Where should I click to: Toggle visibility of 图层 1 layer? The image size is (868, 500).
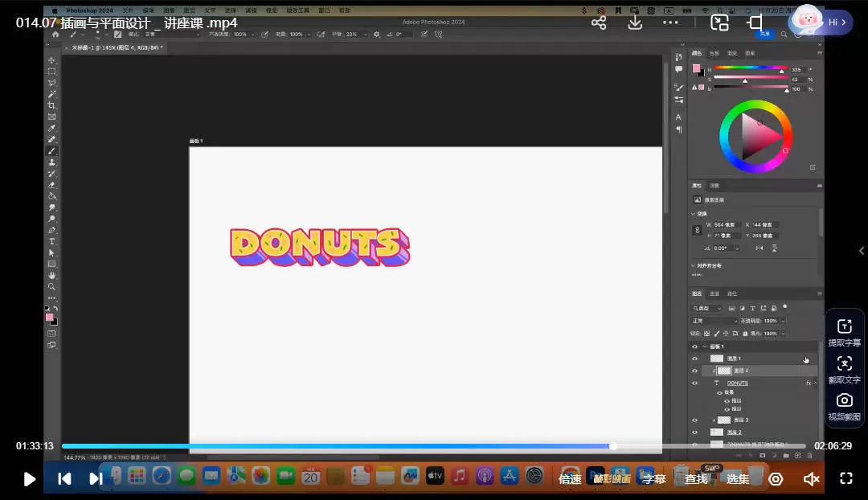(695, 359)
